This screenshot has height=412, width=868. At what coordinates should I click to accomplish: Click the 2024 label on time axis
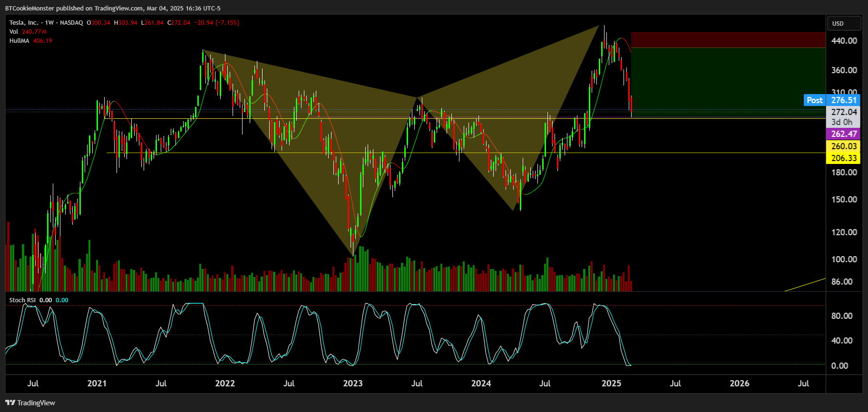481,383
